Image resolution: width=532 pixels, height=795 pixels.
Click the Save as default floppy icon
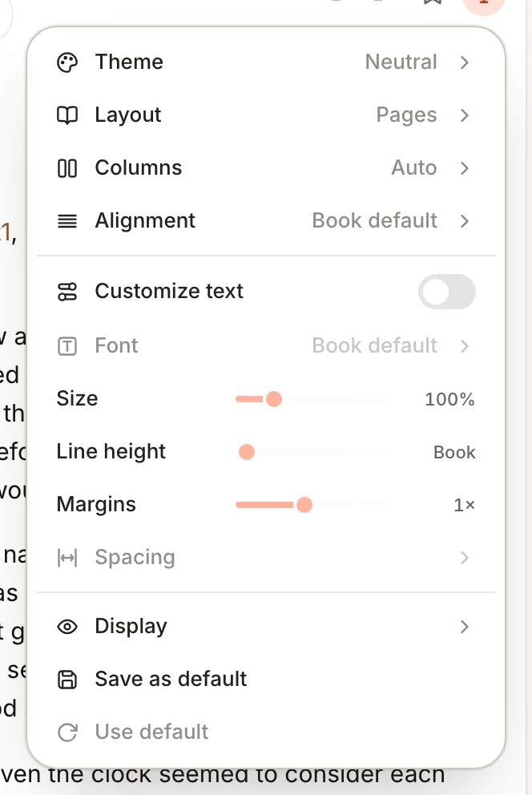pyautogui.click(x=67, y=680)
